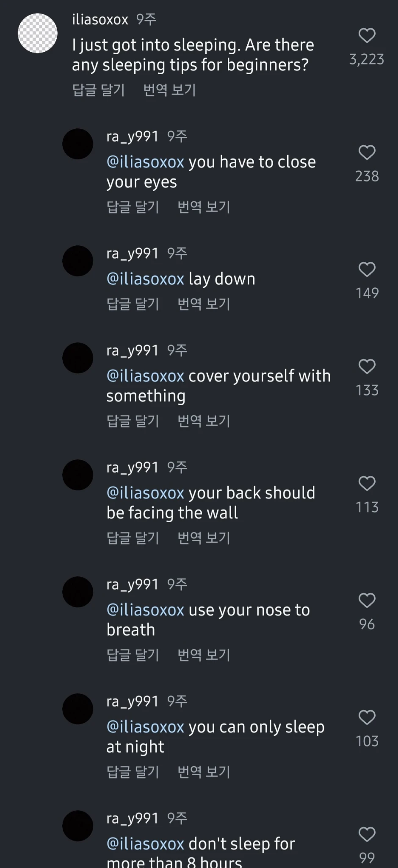This screenshot has height=868, width=398.
Task: Translate the 'use your nose to breath' reply
Action: pyautogui.click(x=204, y=655)
